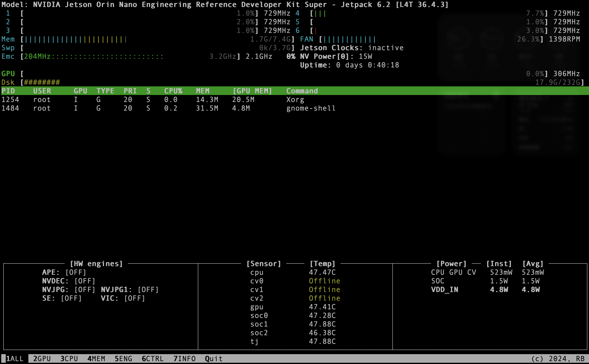Click the USER column header
This screenshot has height=364, width=589.
click(42, 91)
